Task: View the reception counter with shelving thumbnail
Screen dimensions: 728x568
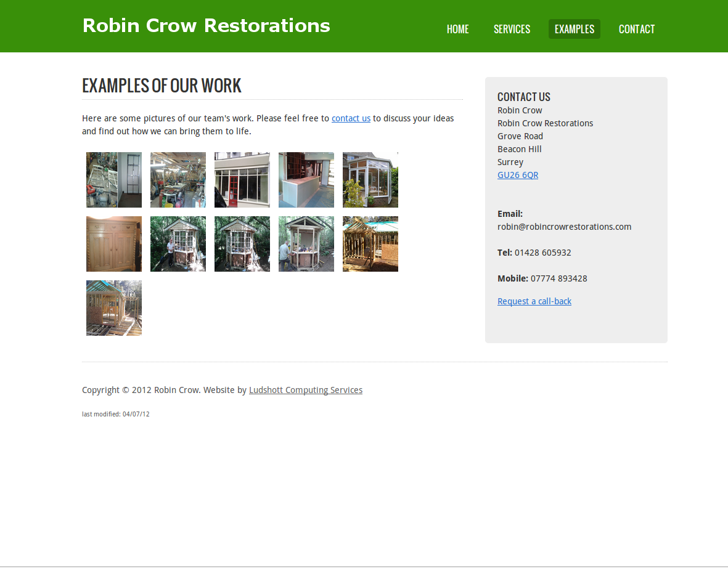Action: 306,180
